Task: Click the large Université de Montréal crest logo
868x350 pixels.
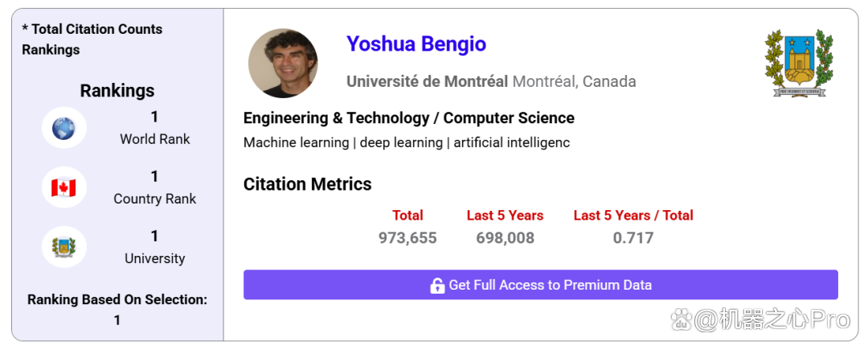Action: [x=799, y=64]
